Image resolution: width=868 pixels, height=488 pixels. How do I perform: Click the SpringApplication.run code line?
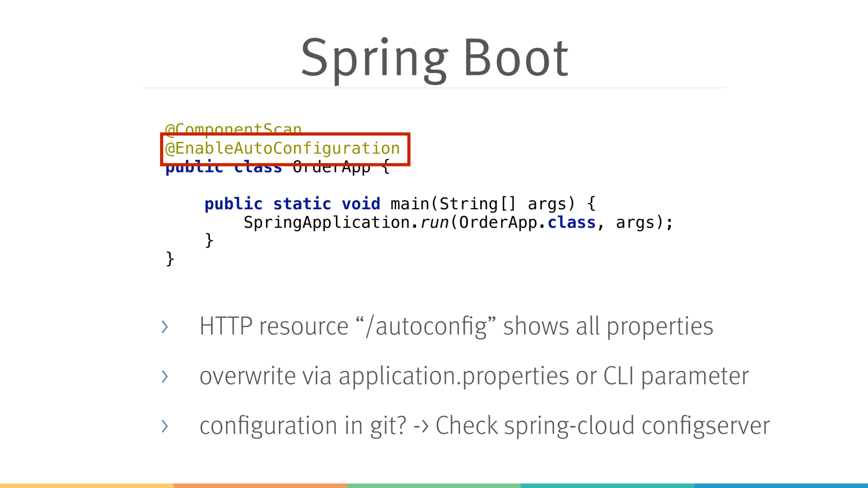[458, 222]
